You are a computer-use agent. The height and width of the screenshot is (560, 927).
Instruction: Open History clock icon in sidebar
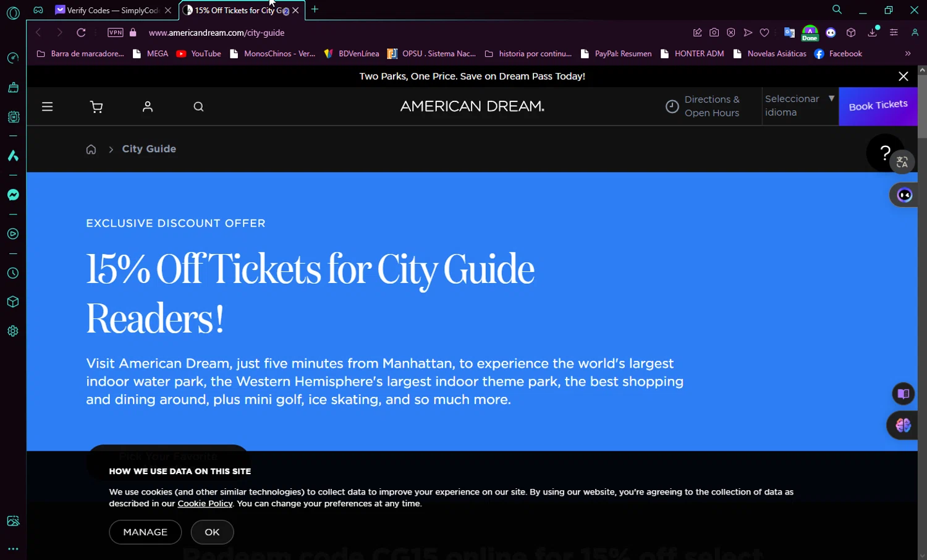tap(13, 273)
